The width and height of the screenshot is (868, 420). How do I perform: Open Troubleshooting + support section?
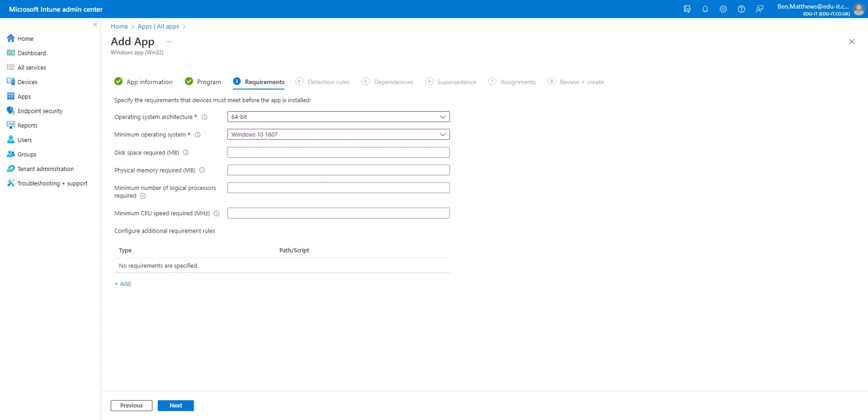(x=47, y=184)
